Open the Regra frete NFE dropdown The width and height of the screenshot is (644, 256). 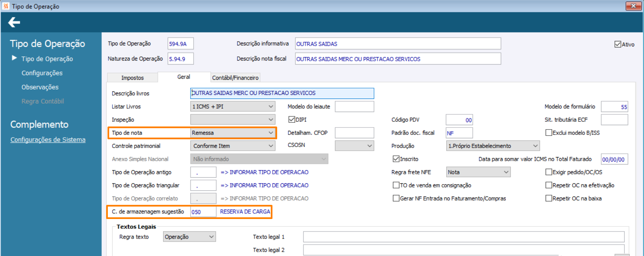click(x=478, y=172)
